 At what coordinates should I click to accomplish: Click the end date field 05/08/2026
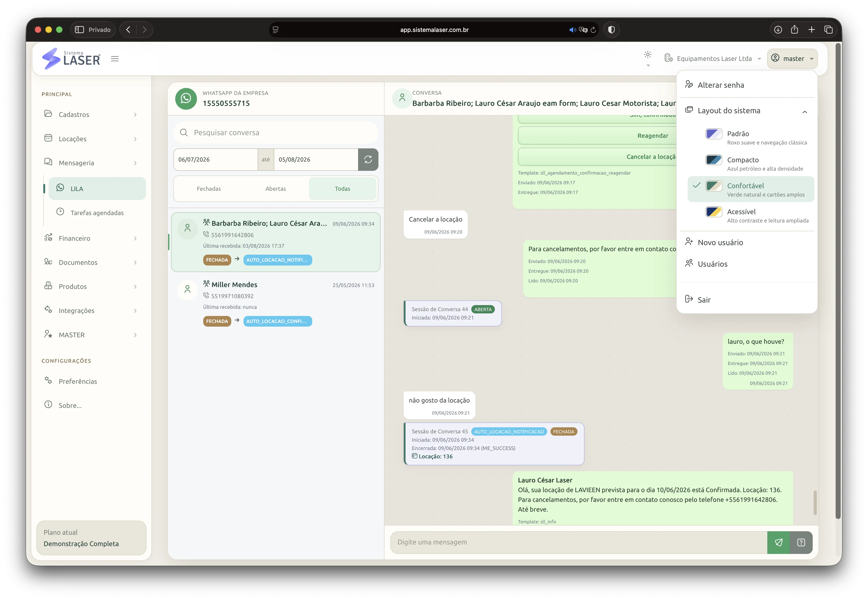click(x=316, y=159)
